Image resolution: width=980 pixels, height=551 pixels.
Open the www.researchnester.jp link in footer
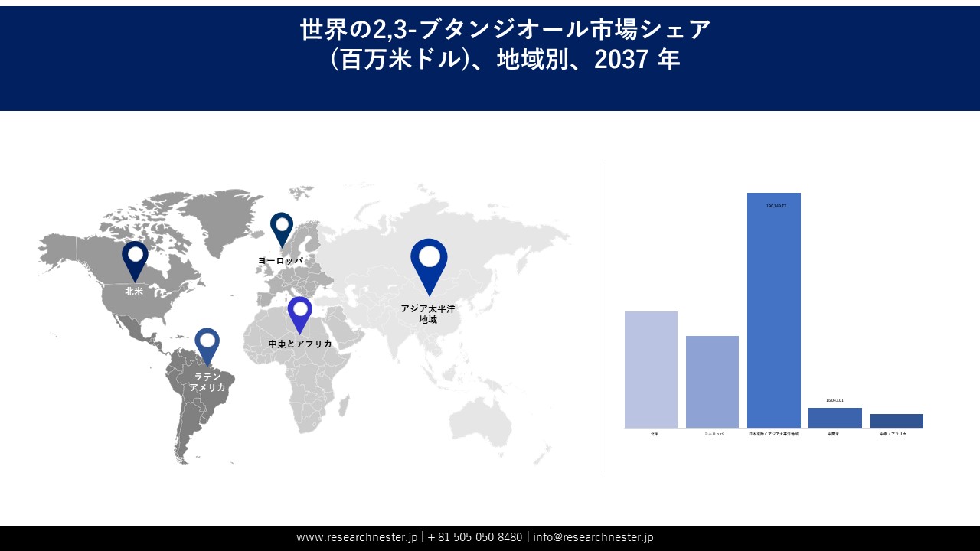pyautogui.click(x=357, y=537)
